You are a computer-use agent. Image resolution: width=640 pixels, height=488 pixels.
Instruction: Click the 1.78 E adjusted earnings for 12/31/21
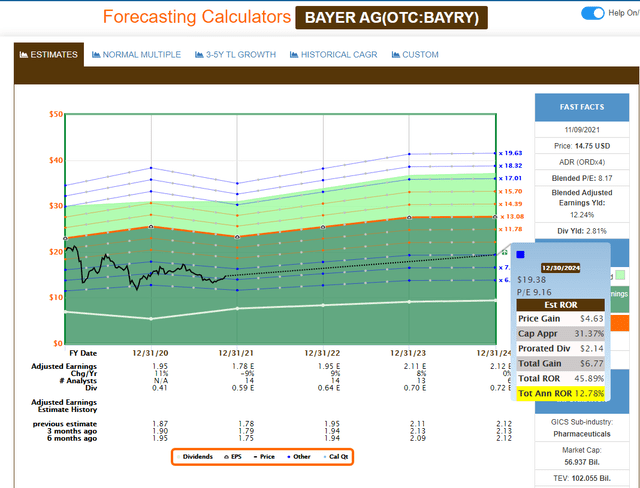243,366
